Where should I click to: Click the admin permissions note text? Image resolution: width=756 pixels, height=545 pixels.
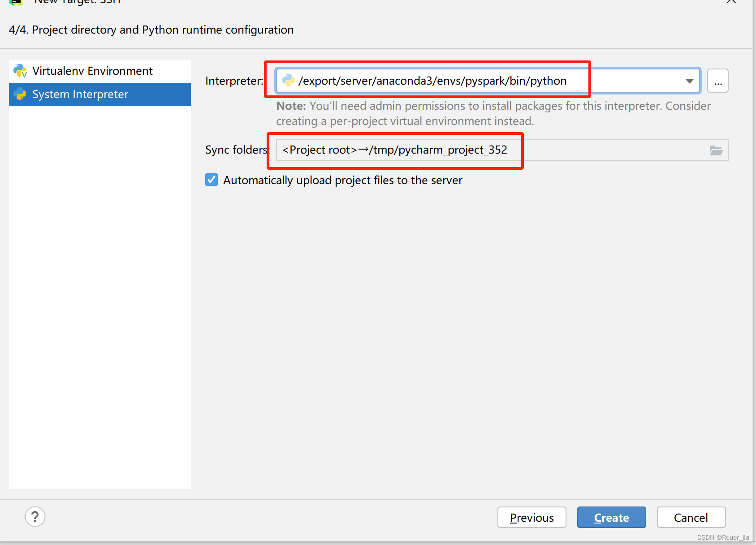point(493,113)
